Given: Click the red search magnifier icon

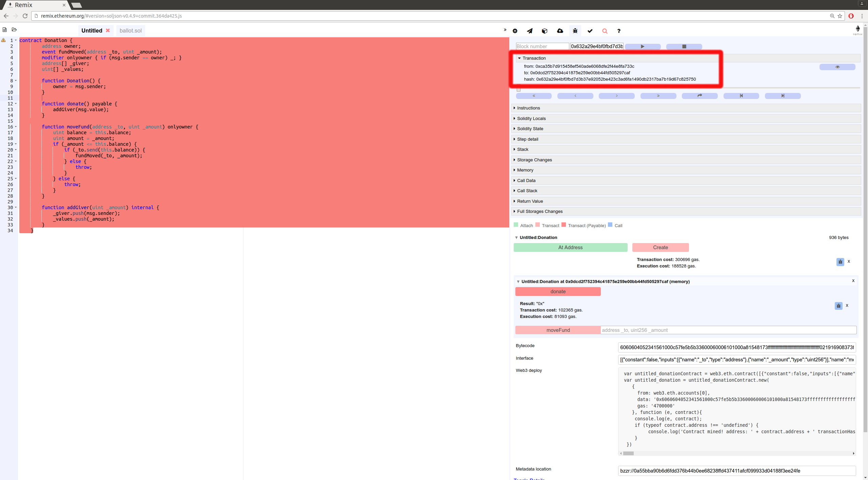Looking at the screenshot, I should pos(605,31).
